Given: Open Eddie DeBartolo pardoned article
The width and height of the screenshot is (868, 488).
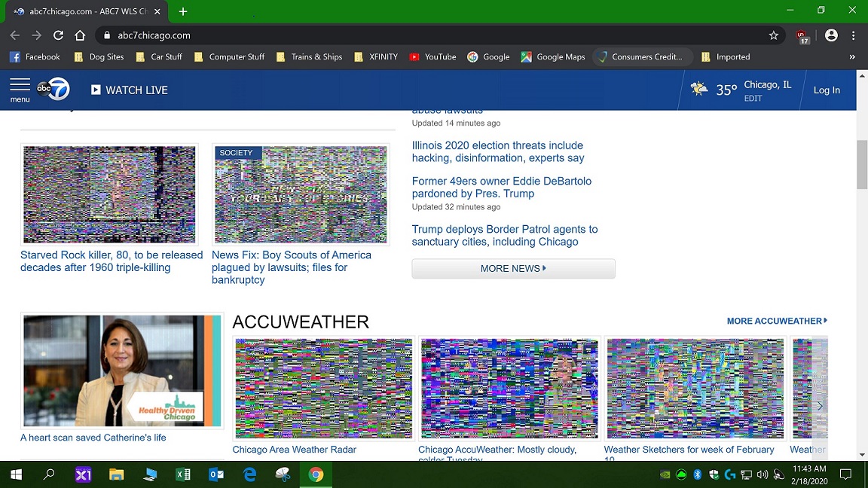Looking at the screenshot, I should [x=502, y=187].
